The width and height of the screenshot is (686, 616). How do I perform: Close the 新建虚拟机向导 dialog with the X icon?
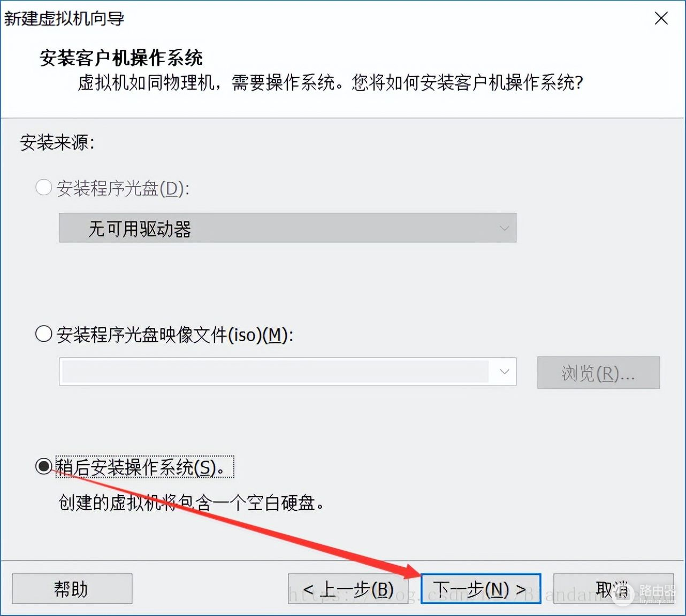click(661, 18)
